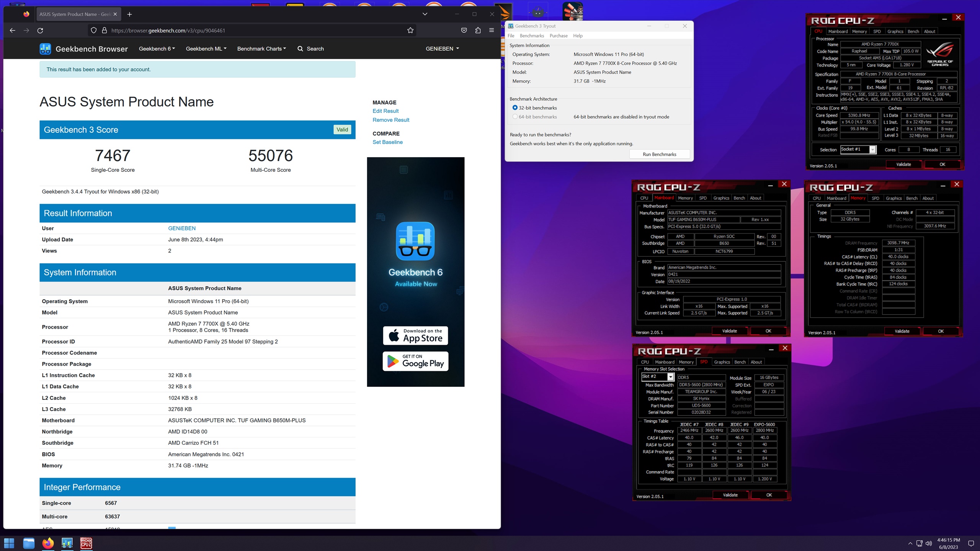
Task: Open the Slot #2 memory slot dropdown
Action: point(670,377)
